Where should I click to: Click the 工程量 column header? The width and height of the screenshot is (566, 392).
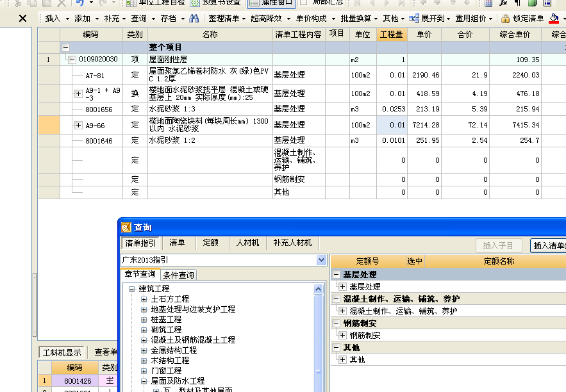391,35
